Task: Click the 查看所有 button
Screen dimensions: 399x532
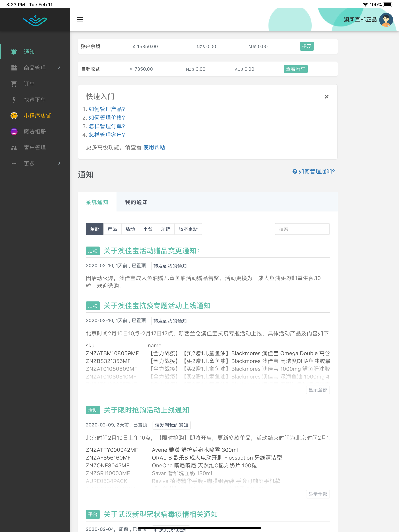Action: coord(295,69)
